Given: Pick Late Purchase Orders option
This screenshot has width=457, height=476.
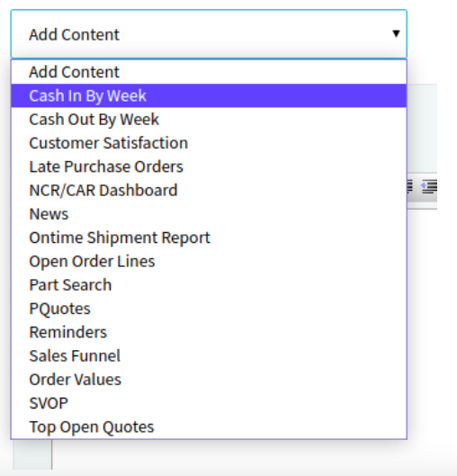Looking at the screenshot, I should pos(209,166).
